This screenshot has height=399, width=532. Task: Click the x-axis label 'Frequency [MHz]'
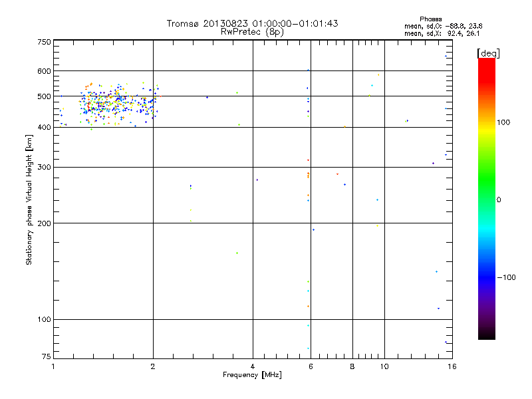[x=252, y=375]
